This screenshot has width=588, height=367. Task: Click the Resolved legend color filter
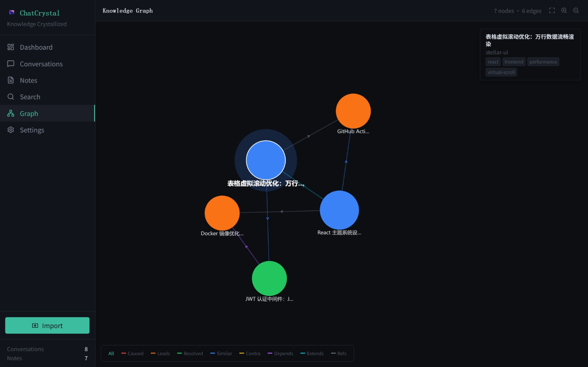tap(190, 353)
